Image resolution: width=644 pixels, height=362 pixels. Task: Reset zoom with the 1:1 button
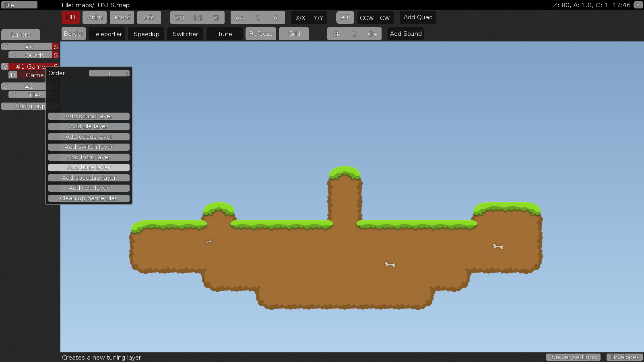198,18
